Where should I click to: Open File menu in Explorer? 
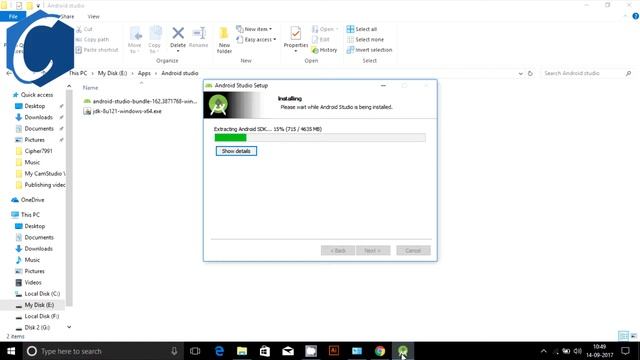click(13, 16)
